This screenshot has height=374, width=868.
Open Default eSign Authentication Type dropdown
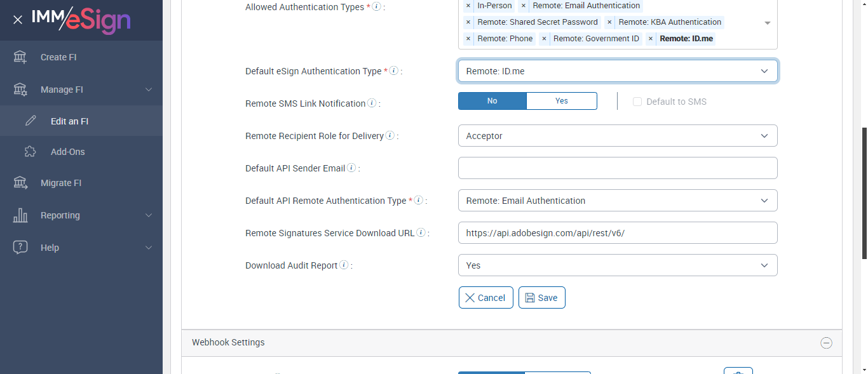coord(617,71)
